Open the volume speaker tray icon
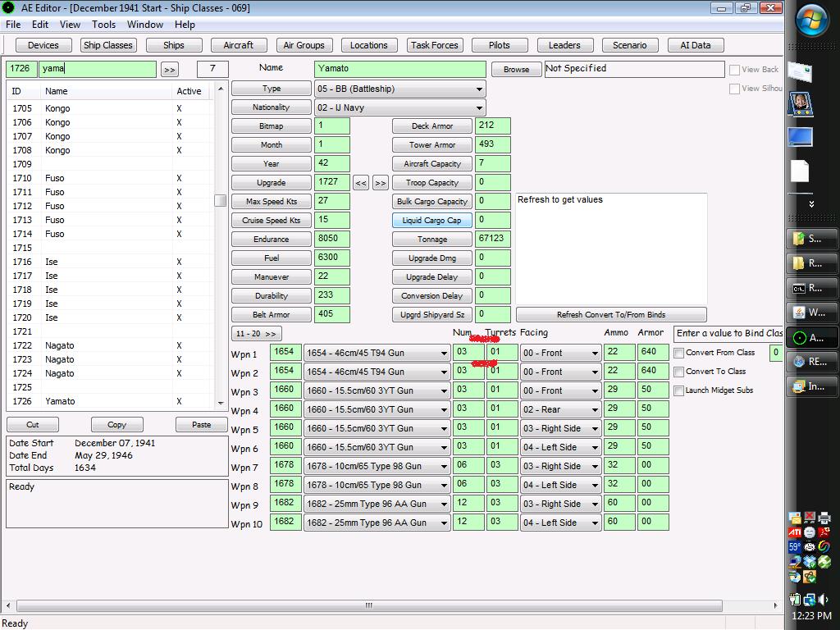Image resolution: width=840 pixels, height=630 pixels. coord(824,599)
